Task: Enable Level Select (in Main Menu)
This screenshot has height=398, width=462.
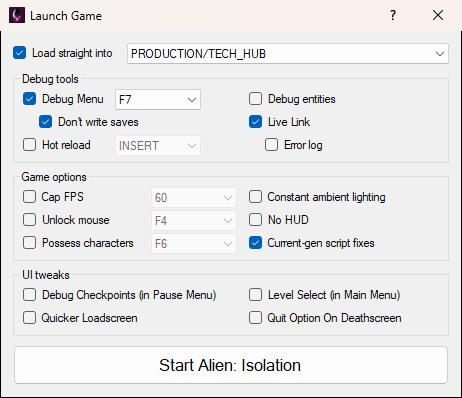Action: tap(255, 295)
